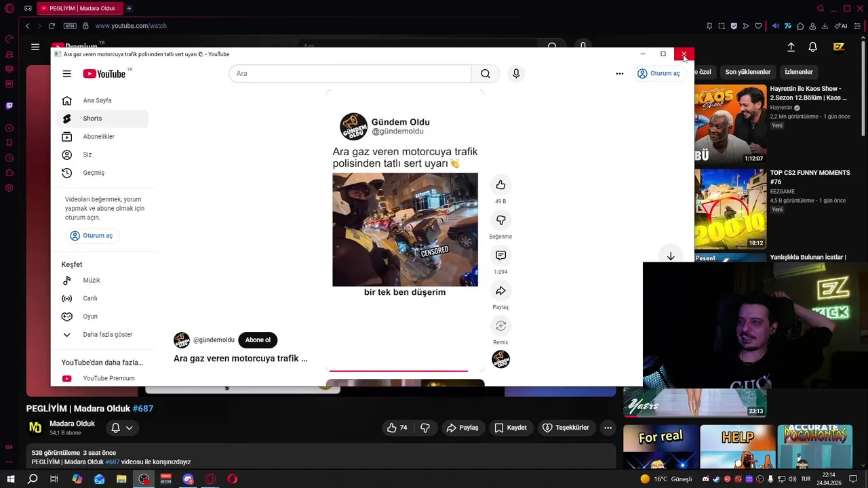868x488 pixels.
Task: Open Opera easy setup sliders icon
Action: (858, 26)
